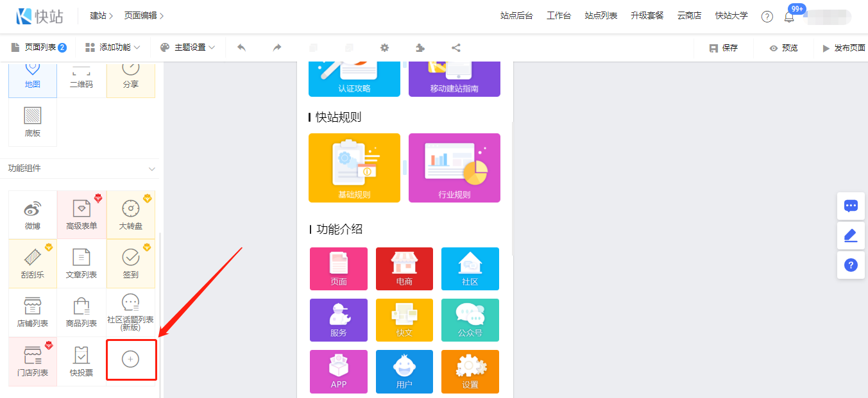Expand the 添加功能 dropdown
Viewport: 868px width, 398px height.
(x=113, y=47)
